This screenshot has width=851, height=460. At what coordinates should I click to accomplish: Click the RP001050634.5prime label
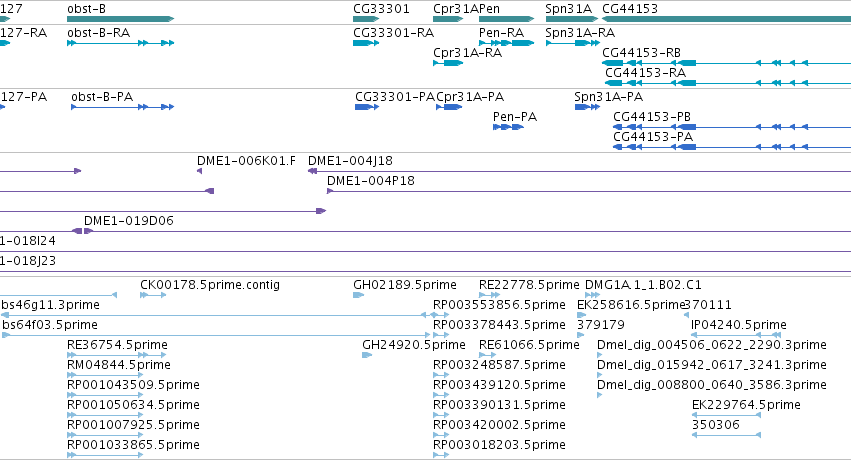(133, 405)
